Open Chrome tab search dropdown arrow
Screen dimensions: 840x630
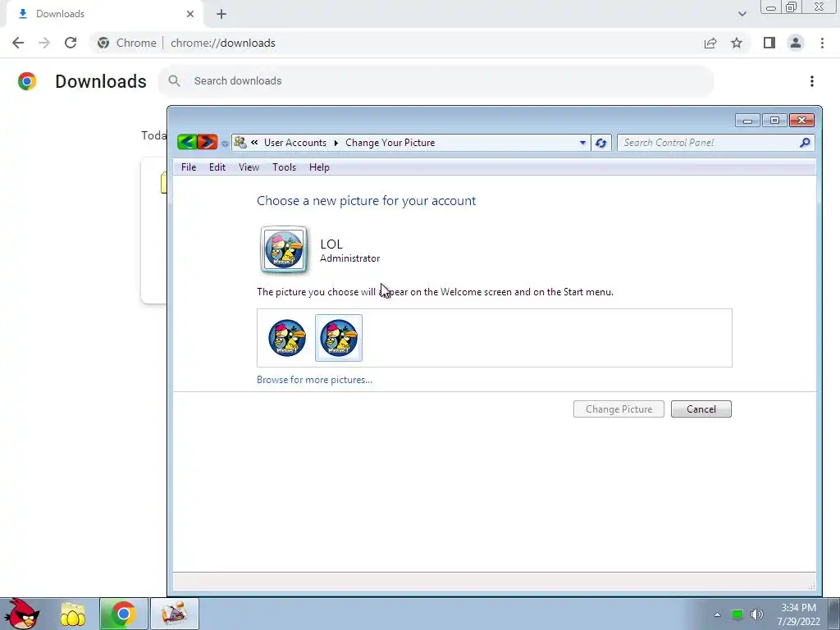tap(742, 14)
